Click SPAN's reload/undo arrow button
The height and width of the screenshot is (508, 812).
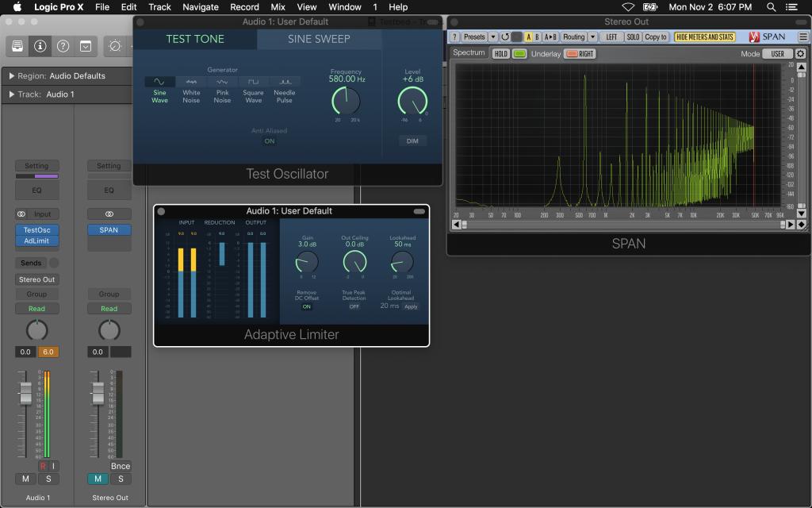(505, 37)
